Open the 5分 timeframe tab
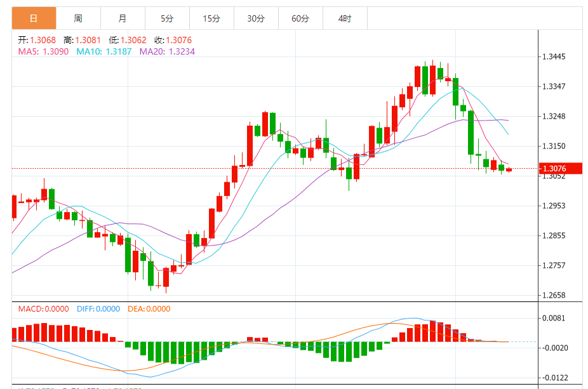588x389 pixels. [167, 18]
